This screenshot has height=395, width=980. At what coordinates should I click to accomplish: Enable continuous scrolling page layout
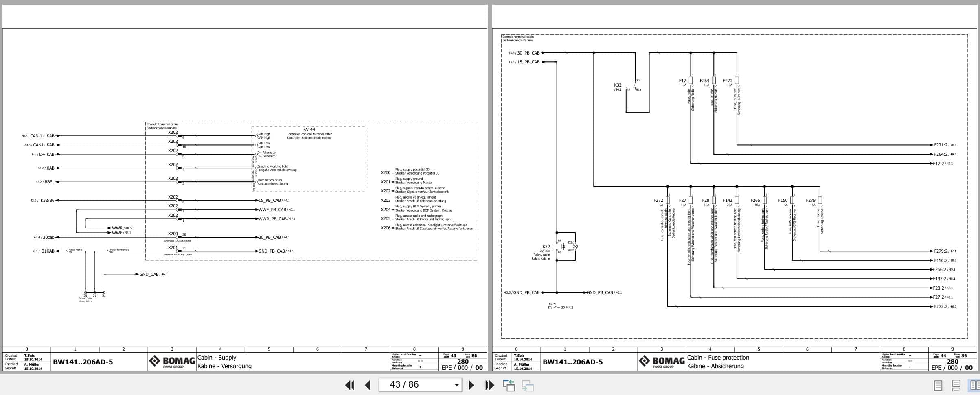pos(956,385)
